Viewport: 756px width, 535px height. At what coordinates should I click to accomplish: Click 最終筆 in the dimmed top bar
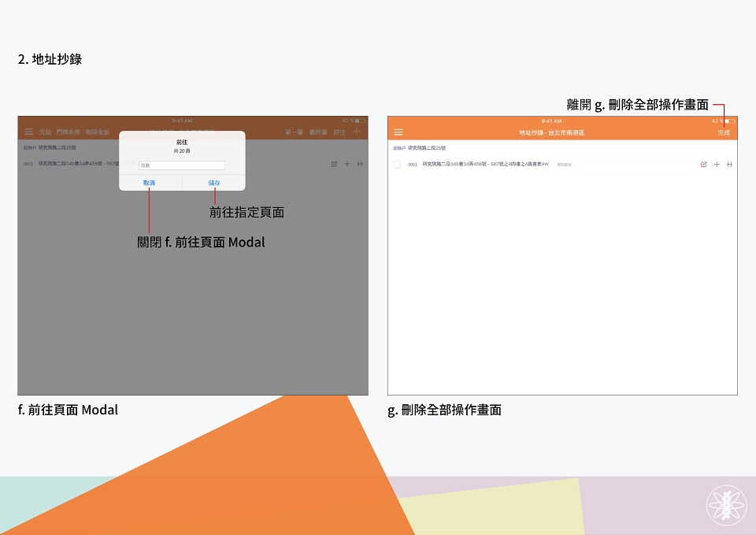pos(318,132)
